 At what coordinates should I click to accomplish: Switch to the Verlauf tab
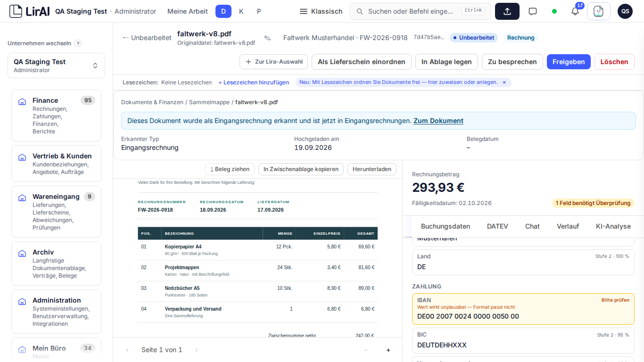coord(568,226)
